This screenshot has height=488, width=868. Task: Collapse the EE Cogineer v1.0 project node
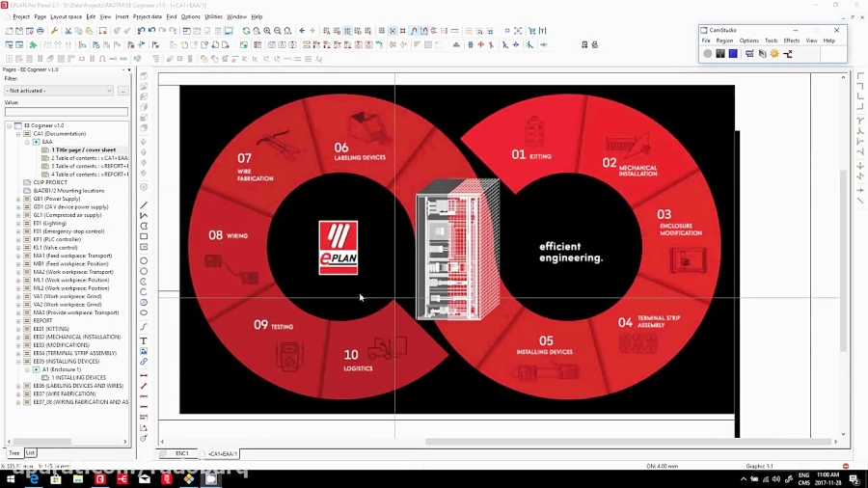(x=10, y=125)
